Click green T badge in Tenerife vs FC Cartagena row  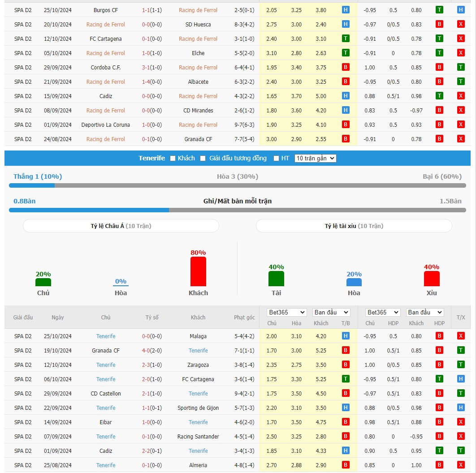click(346, 379)
